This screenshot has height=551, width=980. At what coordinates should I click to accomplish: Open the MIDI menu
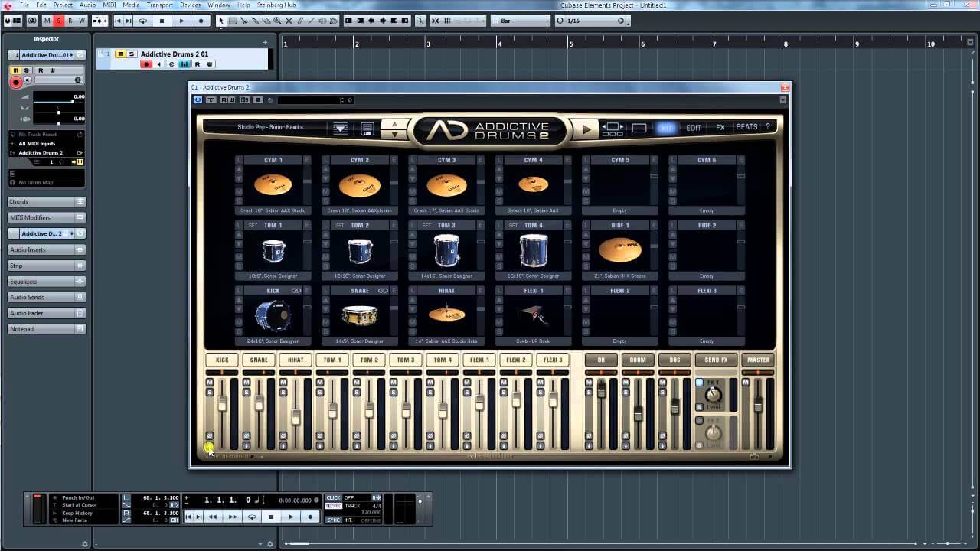click(x=109, y=5)
